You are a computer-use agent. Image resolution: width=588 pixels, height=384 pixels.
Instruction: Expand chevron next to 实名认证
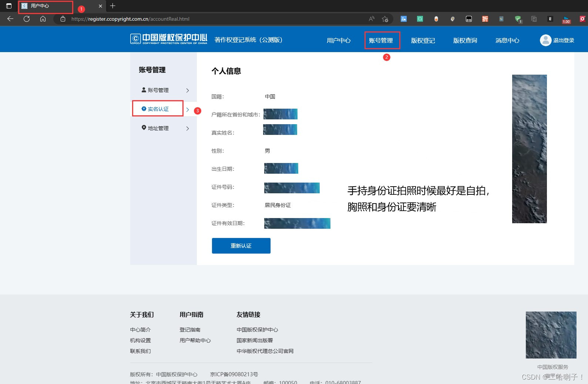(x=188, y=110)
